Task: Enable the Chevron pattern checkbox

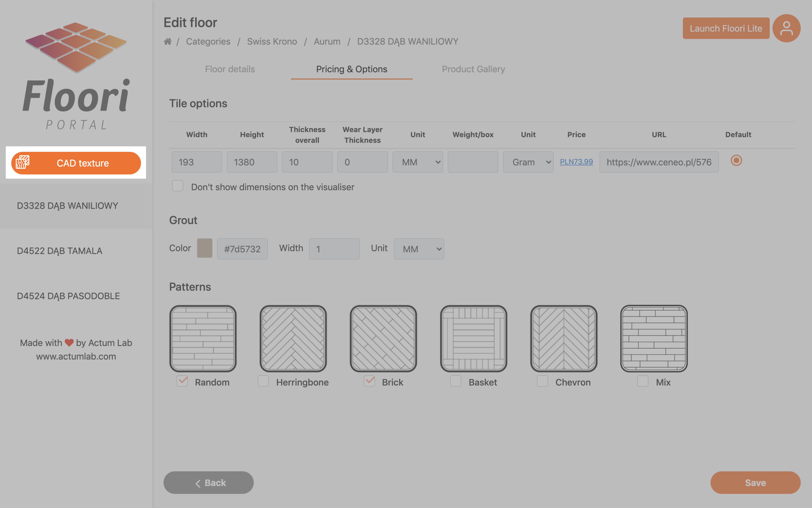Action: pos(543,381)
